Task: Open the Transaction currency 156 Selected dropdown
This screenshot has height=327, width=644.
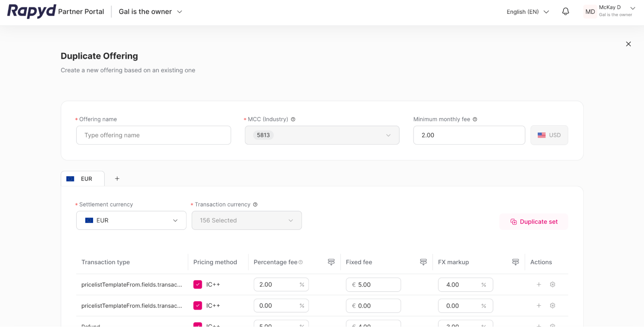Action: [x=246, y=220]
